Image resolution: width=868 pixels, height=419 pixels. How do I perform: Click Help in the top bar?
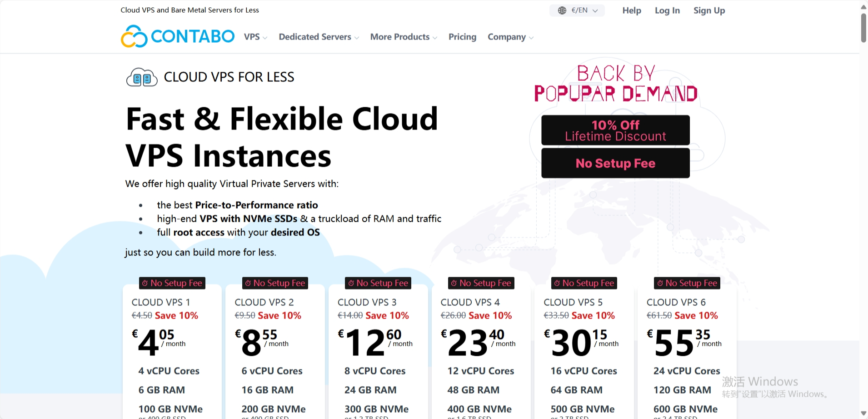tap(631, 10)
